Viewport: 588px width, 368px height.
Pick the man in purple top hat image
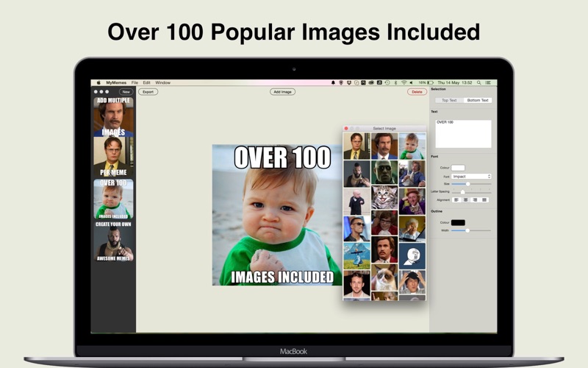click(412, 202)
